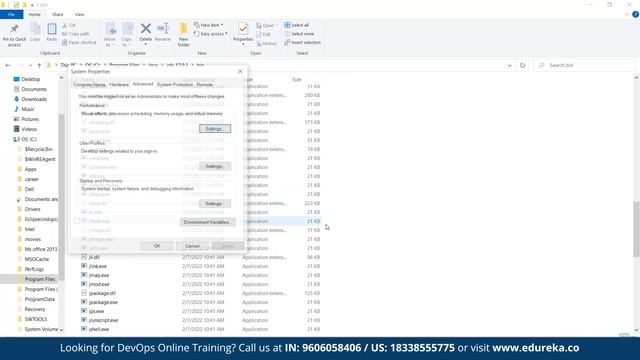Click the Back arrow in the address bar row
Screen dimensions: 640x360
tap(8, 65)
